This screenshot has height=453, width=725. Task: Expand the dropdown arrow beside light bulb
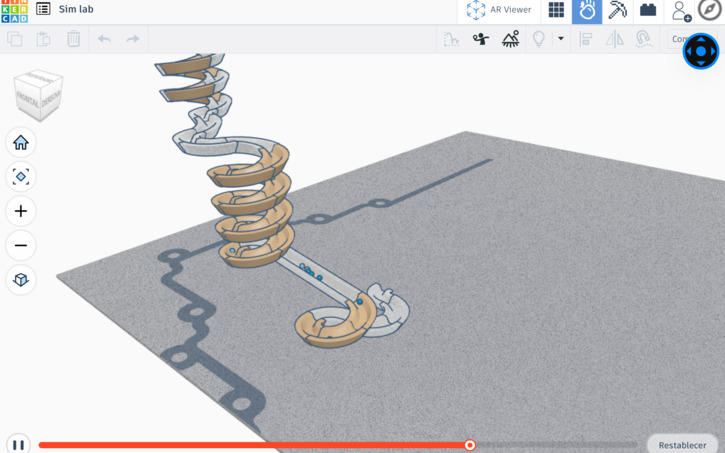[x=561, y=38]
